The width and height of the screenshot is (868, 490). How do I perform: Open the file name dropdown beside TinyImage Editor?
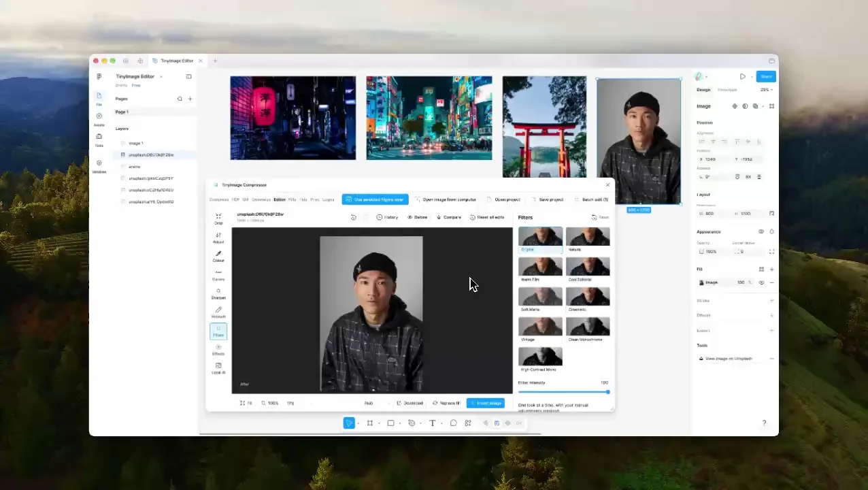161,76
